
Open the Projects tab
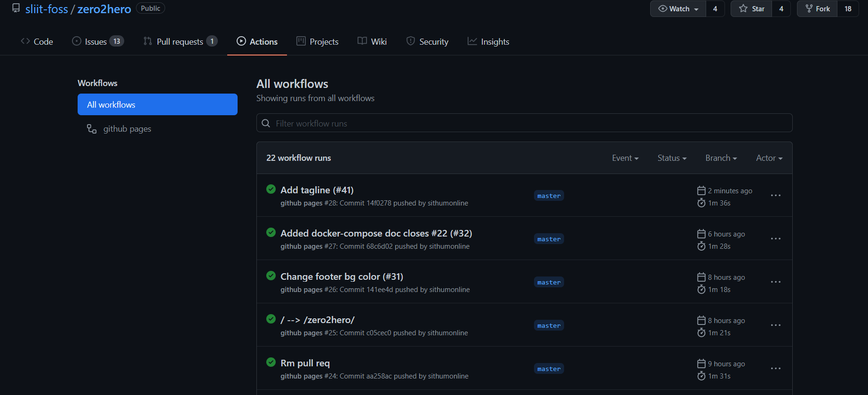[x=318, y=41]
